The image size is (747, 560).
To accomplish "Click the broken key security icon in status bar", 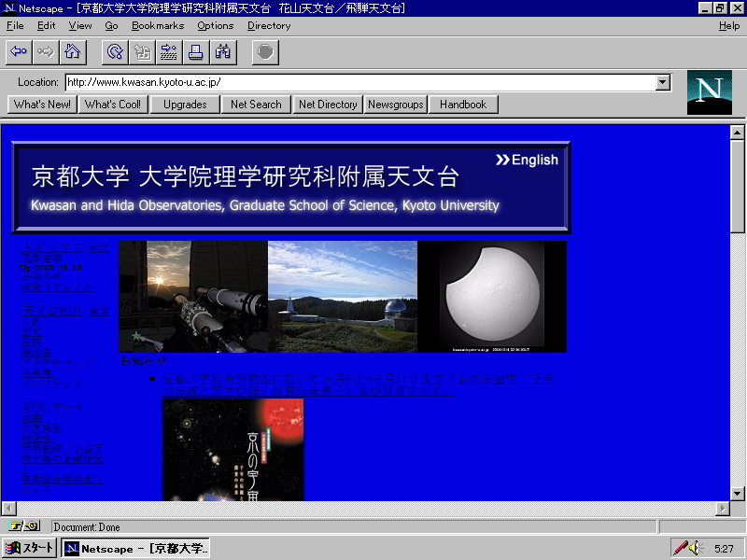I will [x=24, y=526].
